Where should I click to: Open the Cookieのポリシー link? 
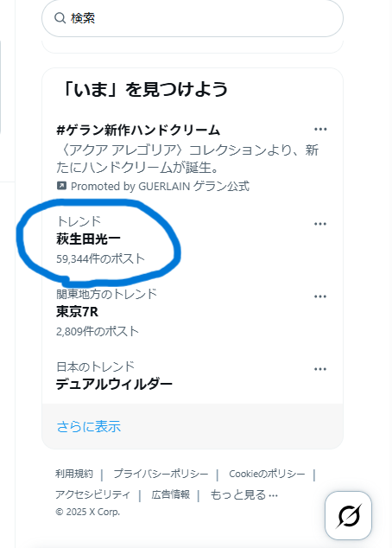(267, 474)
